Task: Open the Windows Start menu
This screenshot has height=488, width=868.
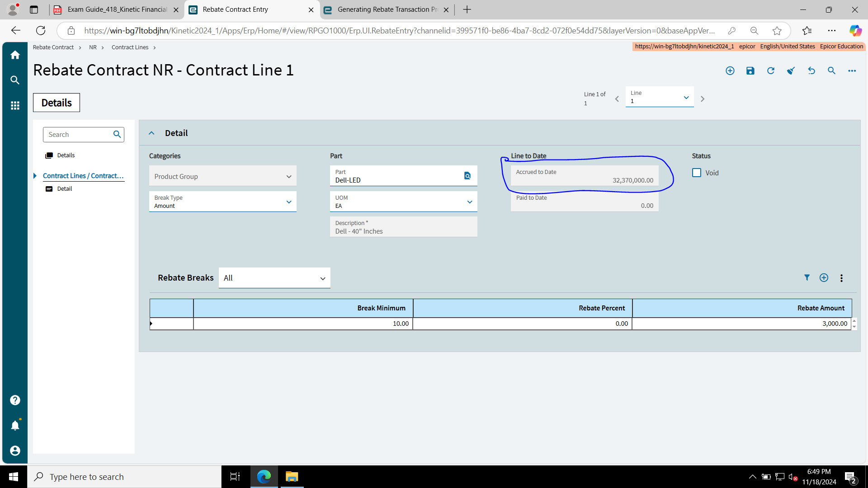Action: pyautogui.click(x=14, y=477)
